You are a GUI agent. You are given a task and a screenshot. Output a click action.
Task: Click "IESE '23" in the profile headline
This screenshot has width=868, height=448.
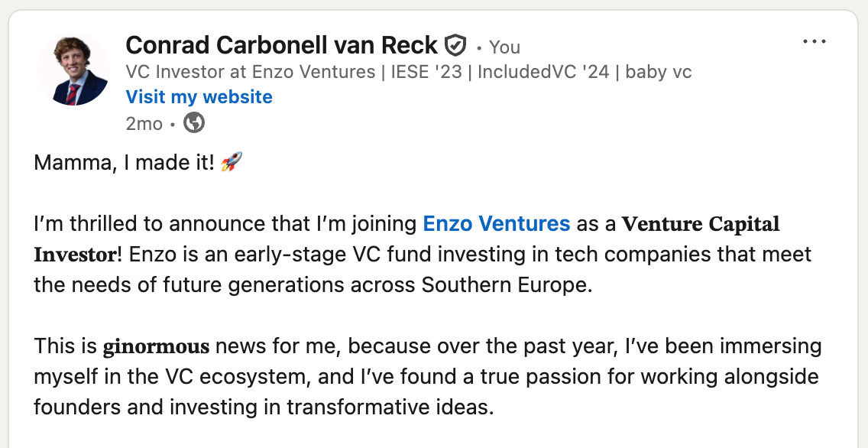(426, 72)
